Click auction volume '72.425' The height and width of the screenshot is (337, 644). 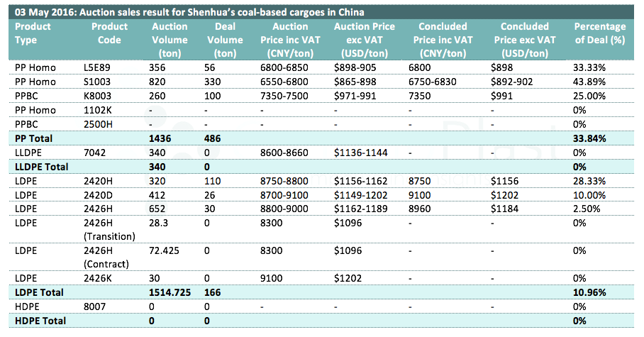tap(164, 250)
